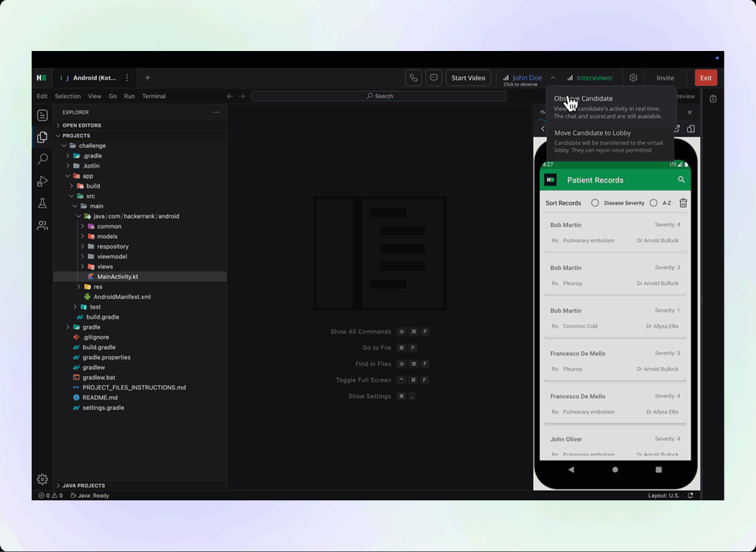Tap the Android recents square button
The image size is (756, 552).
[658, 469]
